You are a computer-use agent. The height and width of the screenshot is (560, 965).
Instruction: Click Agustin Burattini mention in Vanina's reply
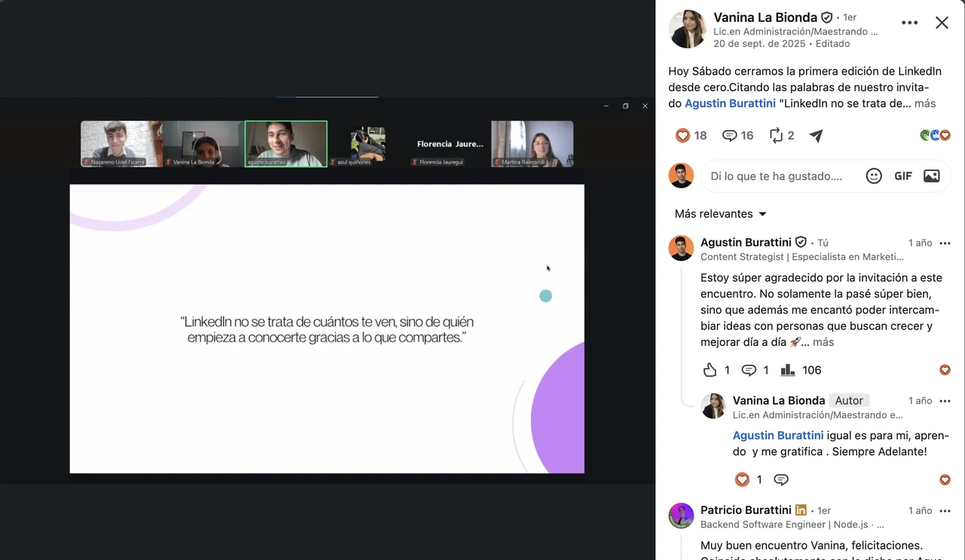pos(778,436)
